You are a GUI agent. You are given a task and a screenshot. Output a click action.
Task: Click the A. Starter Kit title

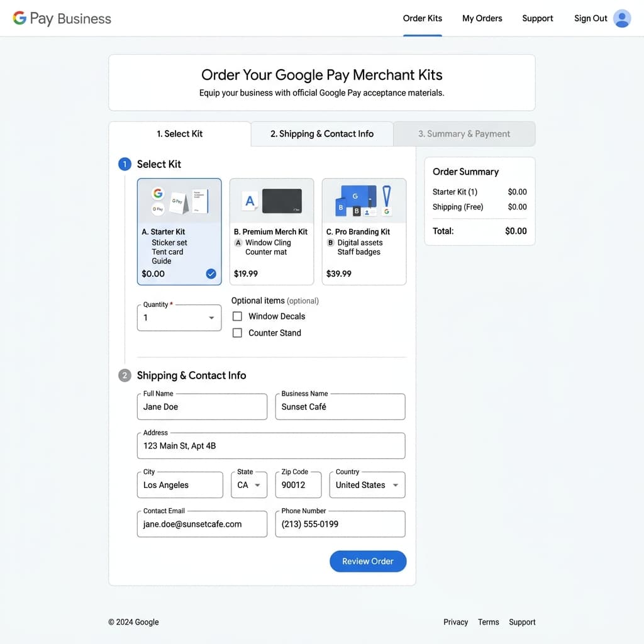tap(163, 231)
